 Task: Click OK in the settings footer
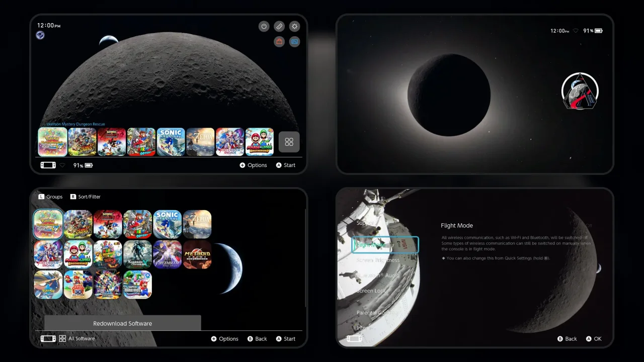click(594, 338)
